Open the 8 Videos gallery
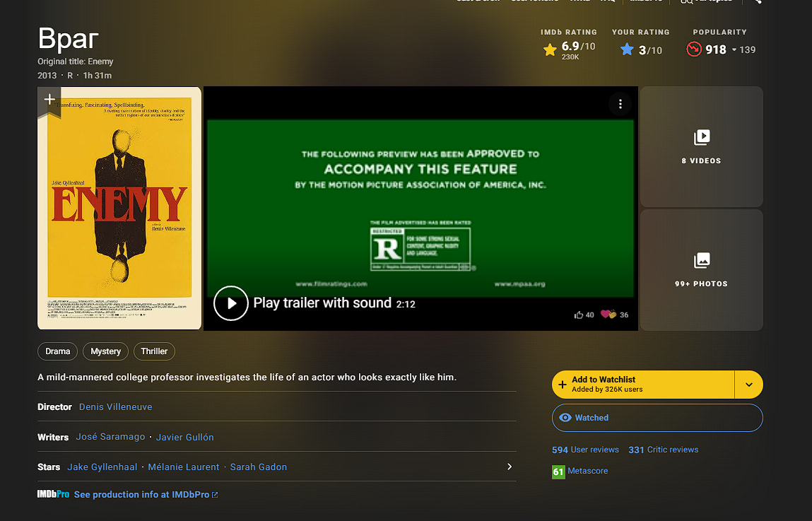The width and height of the screenshot is (812, 521). tap(701, 146)
